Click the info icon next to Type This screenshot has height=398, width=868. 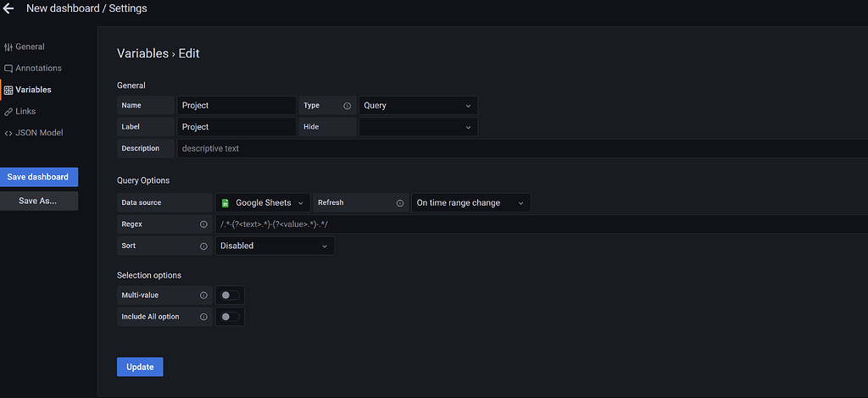tap(347, 106)
